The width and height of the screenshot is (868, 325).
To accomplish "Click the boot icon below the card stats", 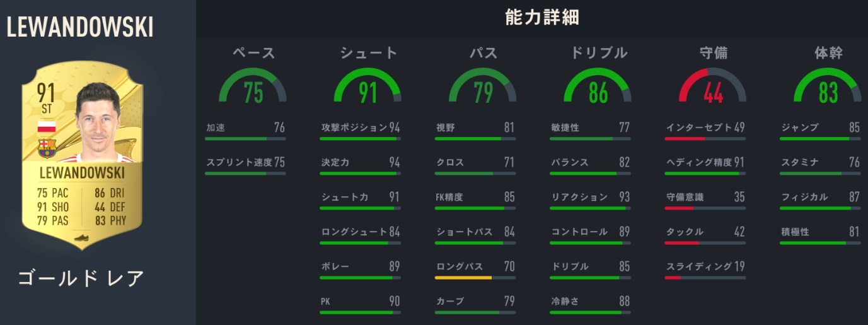I will click(x=81, y=238).
